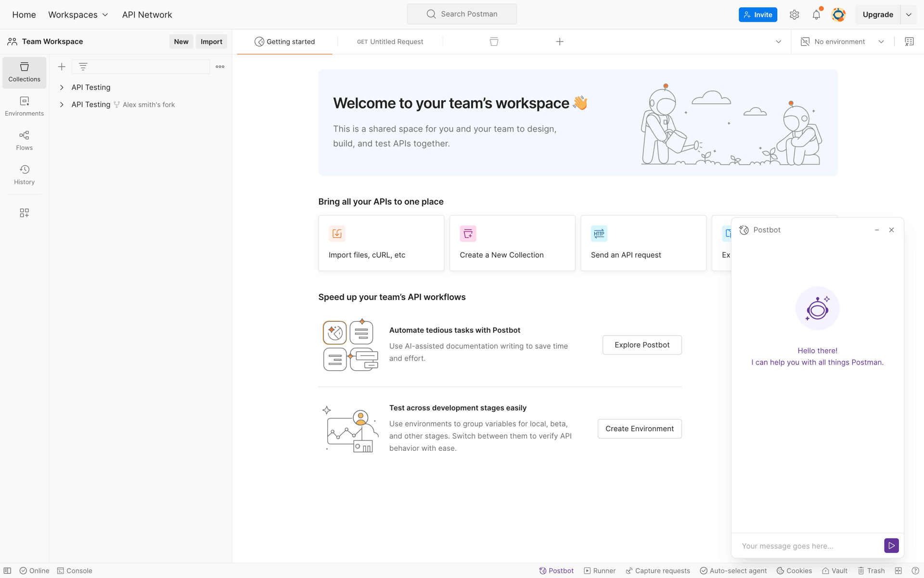Image resolution: width=924 pixels, height=578 pixels.
Task: Click the help question mark icon
Action: [915, 571]
